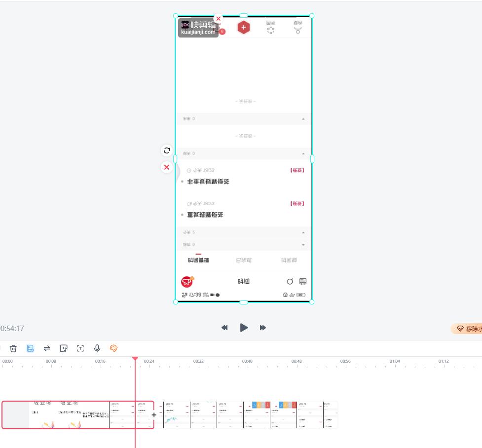Fast forward with the double-right arrow control

263,328
